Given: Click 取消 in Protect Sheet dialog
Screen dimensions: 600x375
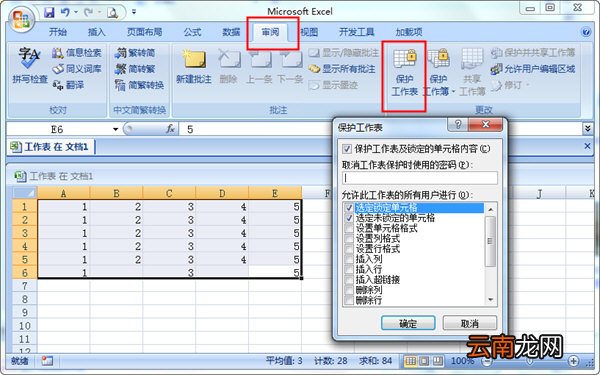Looking at the screenshot, I should click(x=470, y=323).
